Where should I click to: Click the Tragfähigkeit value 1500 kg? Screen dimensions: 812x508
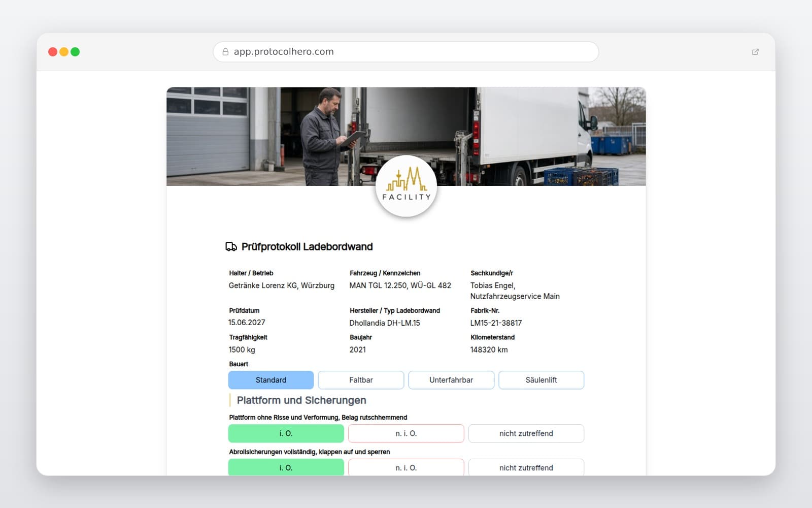[242, 350]
